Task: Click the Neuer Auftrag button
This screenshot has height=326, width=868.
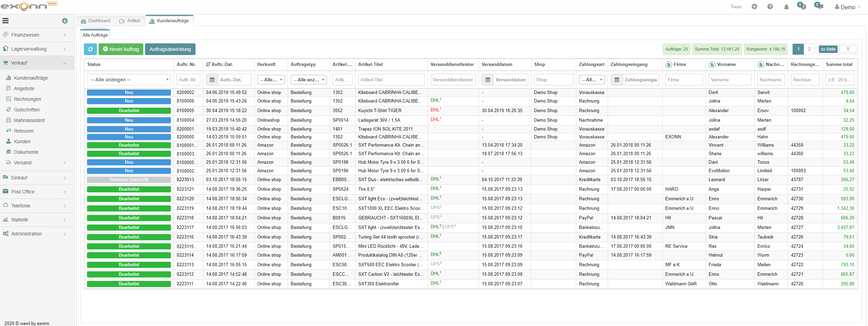Action: click(x=121, y=49)
